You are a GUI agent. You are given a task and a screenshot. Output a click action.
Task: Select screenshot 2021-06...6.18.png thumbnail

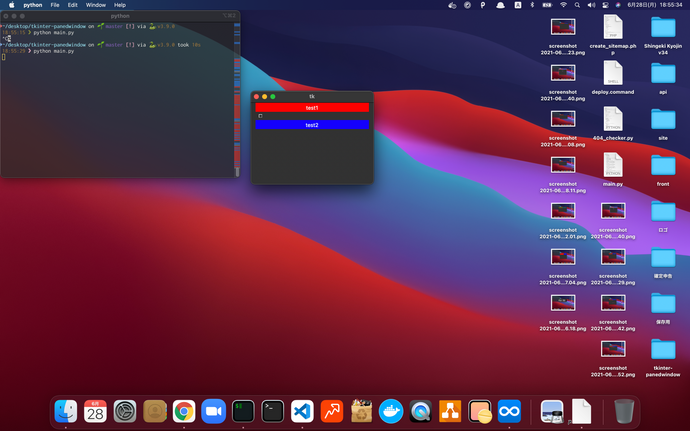[x=563, y=302]
